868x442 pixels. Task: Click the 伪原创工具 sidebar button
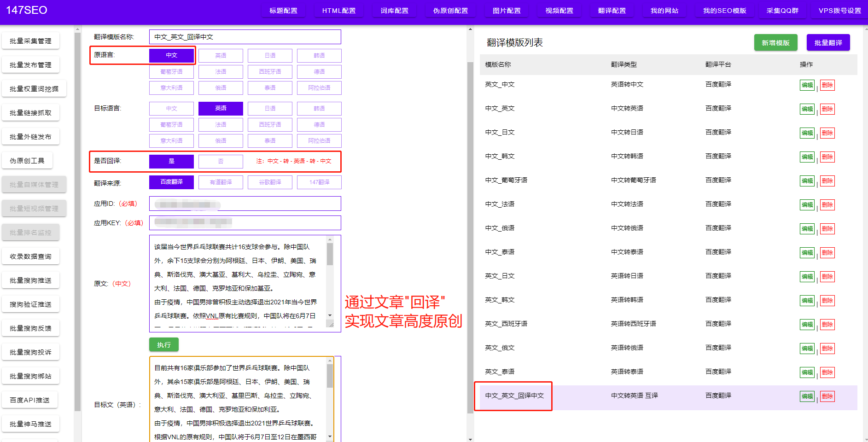pos(28,160)
